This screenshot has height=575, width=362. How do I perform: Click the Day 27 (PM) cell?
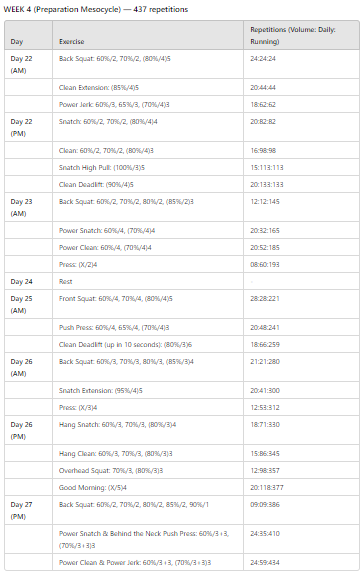29,510
